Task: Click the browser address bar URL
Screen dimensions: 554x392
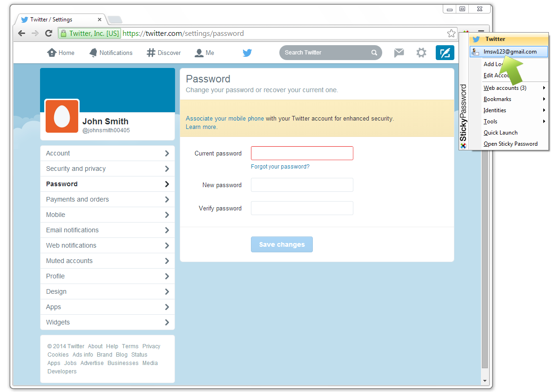Action: pyautogui.click(x=183, y=33)
